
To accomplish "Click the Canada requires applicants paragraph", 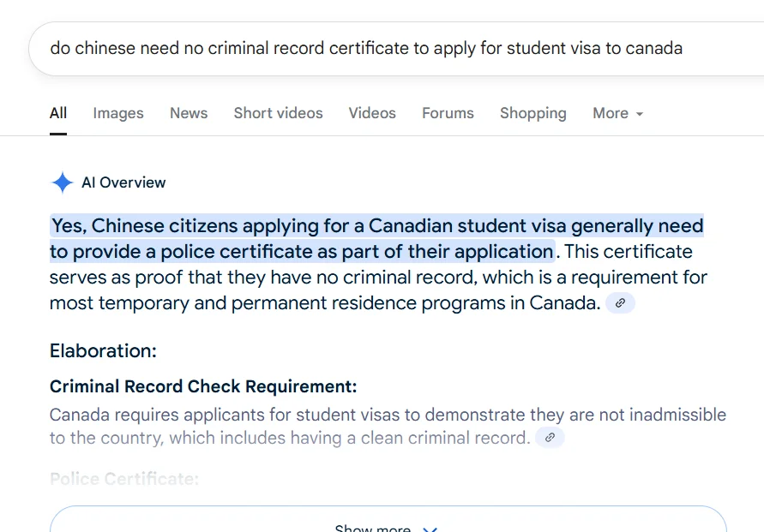I will tap(388, 415).
